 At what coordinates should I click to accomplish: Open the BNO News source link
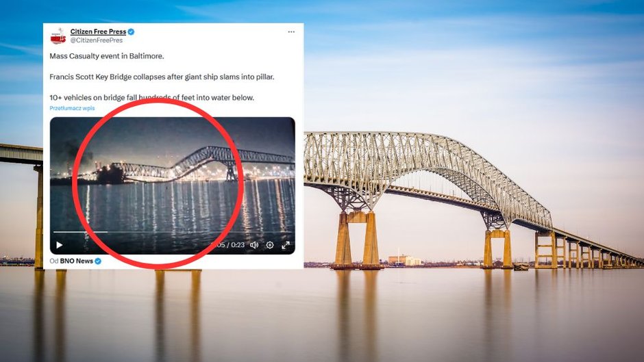coord(77,261)
